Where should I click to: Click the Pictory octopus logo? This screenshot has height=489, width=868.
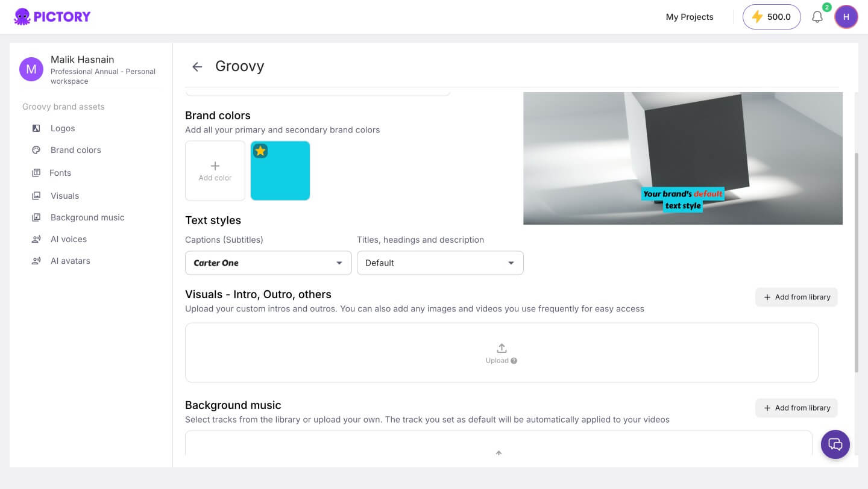coord(52,17)
